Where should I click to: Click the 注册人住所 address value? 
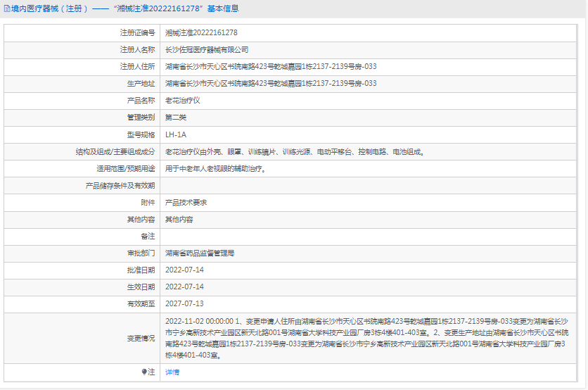271,66
